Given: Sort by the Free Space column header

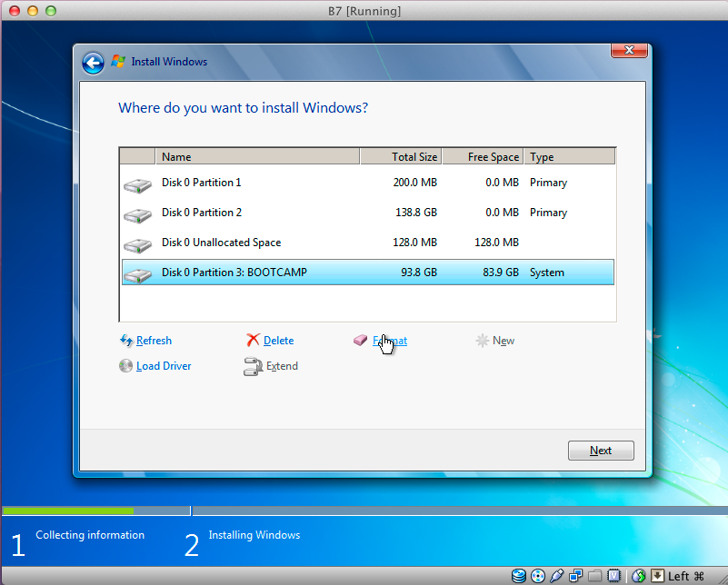Looking at the screenshot, I should point(483,157).
